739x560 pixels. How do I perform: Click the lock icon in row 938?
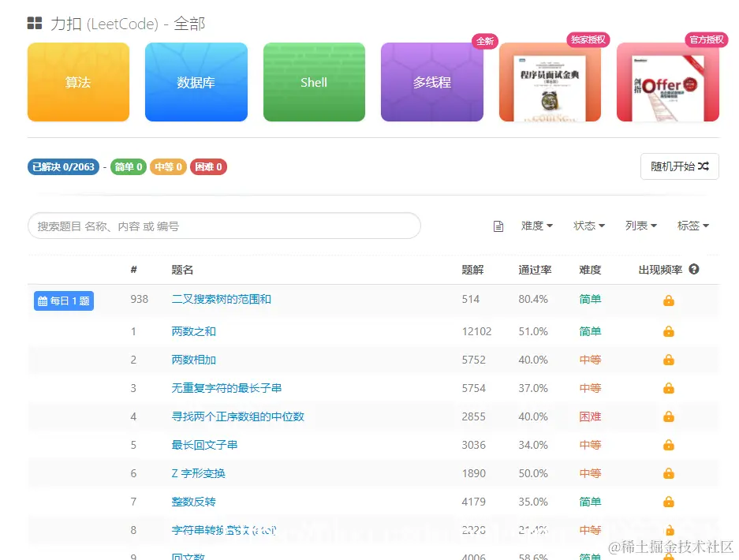click(668, 301)
